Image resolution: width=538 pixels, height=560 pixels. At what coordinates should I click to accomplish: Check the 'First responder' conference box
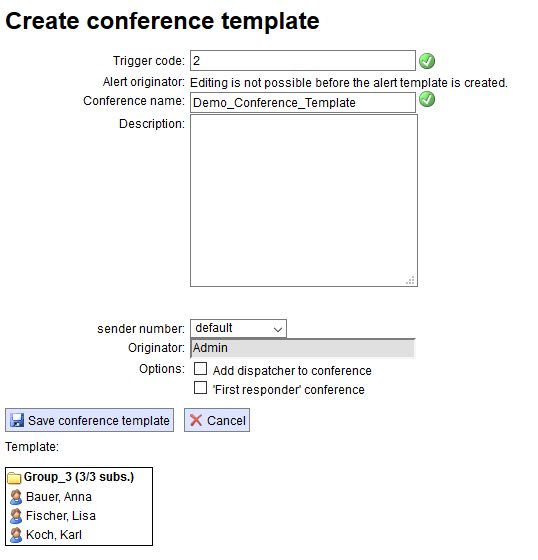[200, 388]
